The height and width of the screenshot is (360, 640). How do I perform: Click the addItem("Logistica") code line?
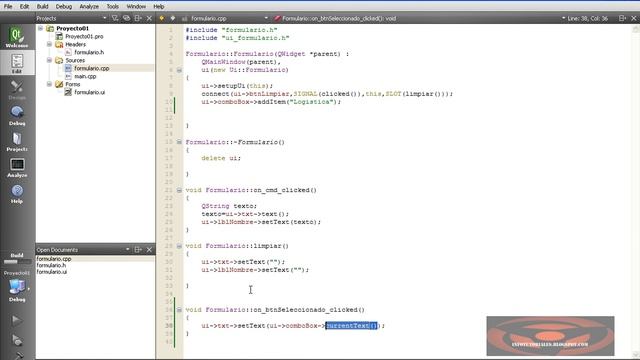point(271,102)
